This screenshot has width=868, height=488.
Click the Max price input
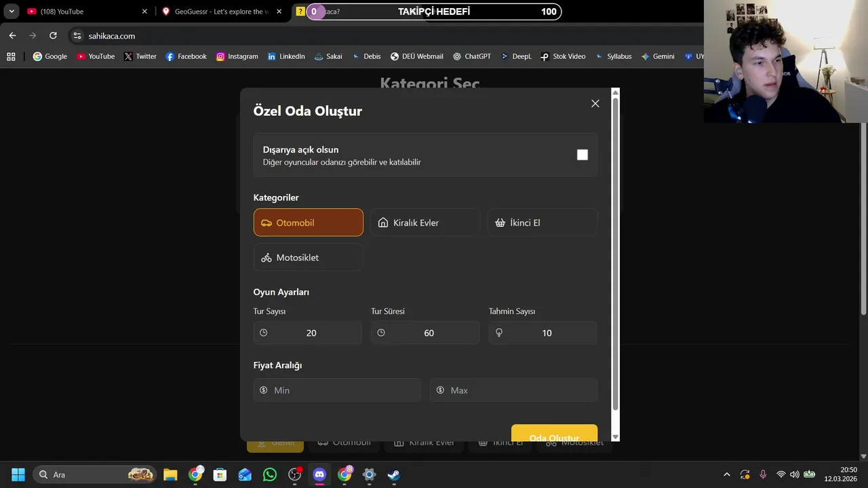coord(514,390)
